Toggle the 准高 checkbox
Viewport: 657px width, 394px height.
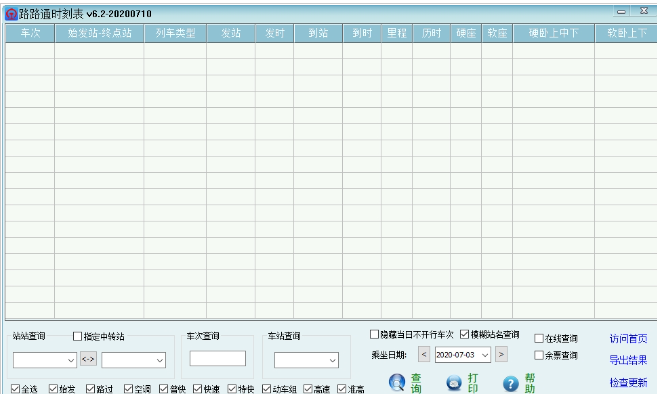click(342, 389)
